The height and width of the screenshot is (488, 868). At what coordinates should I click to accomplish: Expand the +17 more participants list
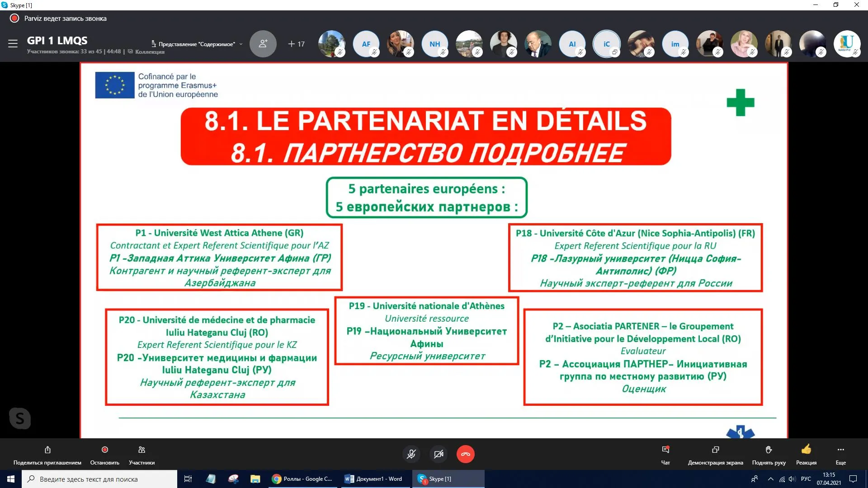coord(297,44)
